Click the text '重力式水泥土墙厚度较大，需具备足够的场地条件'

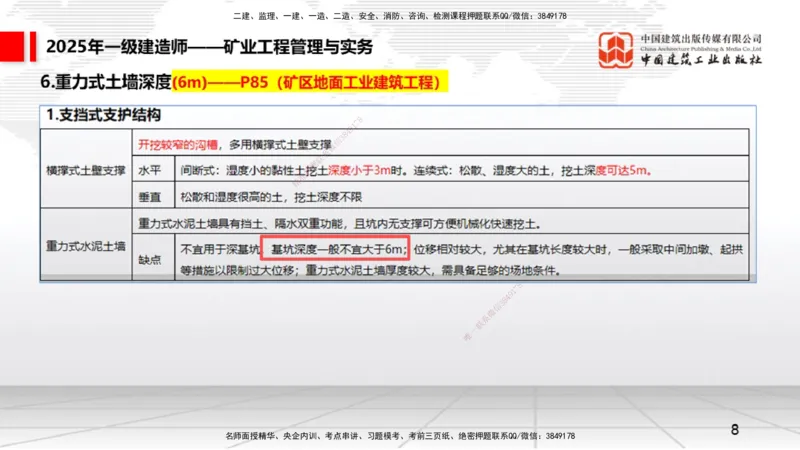point(430,270)
